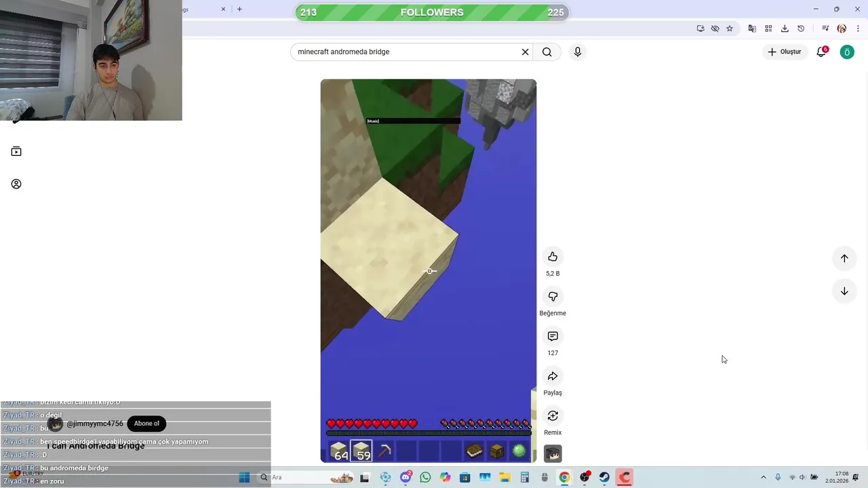Open Copilot from the taskbar

pyautogui.click(x=445, y=478)
